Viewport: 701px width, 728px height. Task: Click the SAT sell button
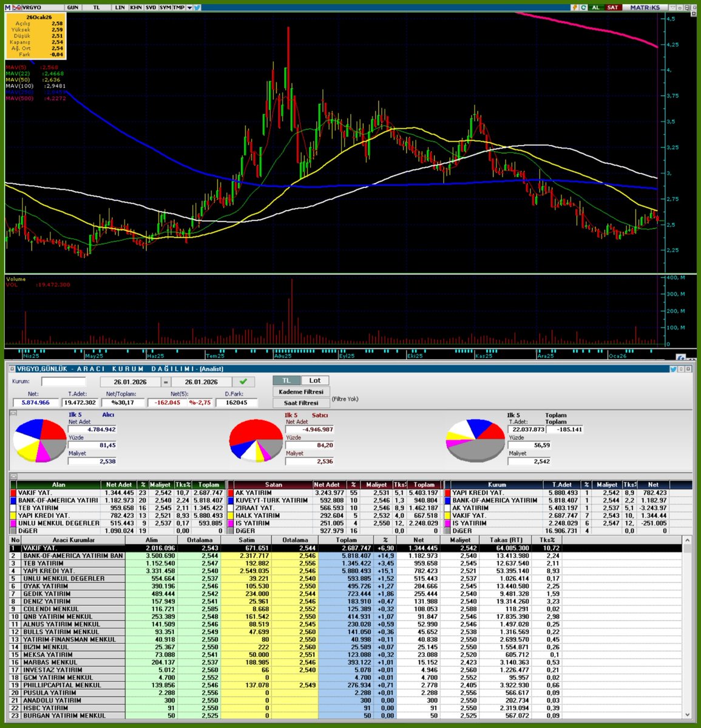point(613,7)
